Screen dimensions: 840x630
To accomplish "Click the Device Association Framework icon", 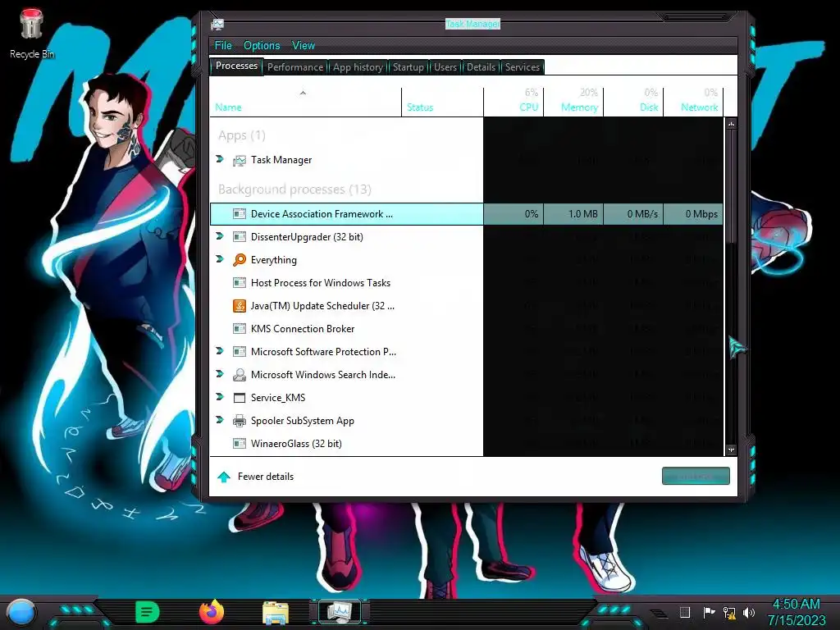I will tap(239, 214).
